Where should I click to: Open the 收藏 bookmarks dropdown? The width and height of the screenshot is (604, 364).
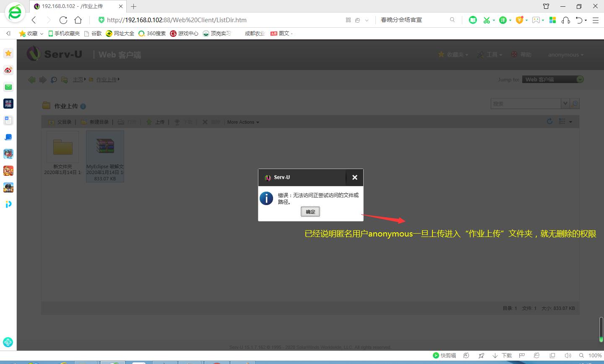point(31,33)
